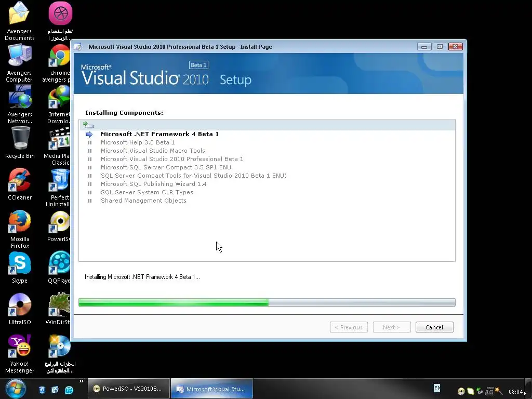Open the EN language indicator
532x399 pixels.
[437, 388]
